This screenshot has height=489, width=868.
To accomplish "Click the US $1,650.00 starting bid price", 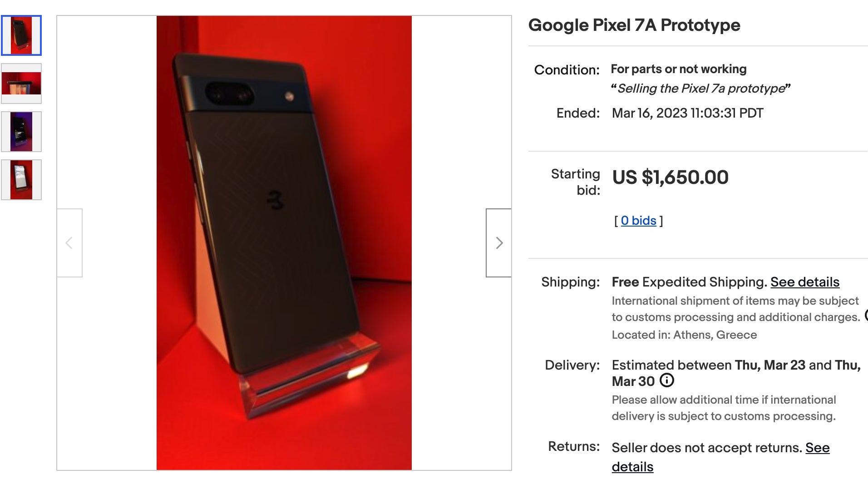I will pos(670,178).
